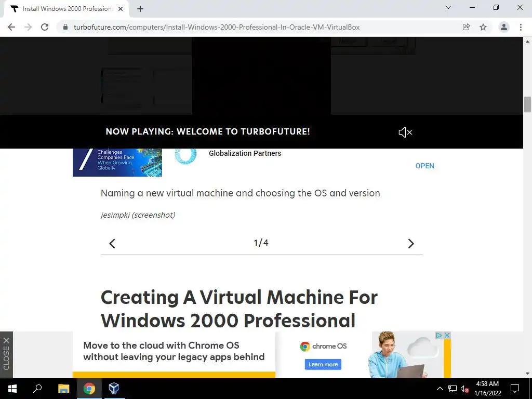View site info via the padlock icon
This screenshot has height=399, width=532.
(x=65, y=27)
